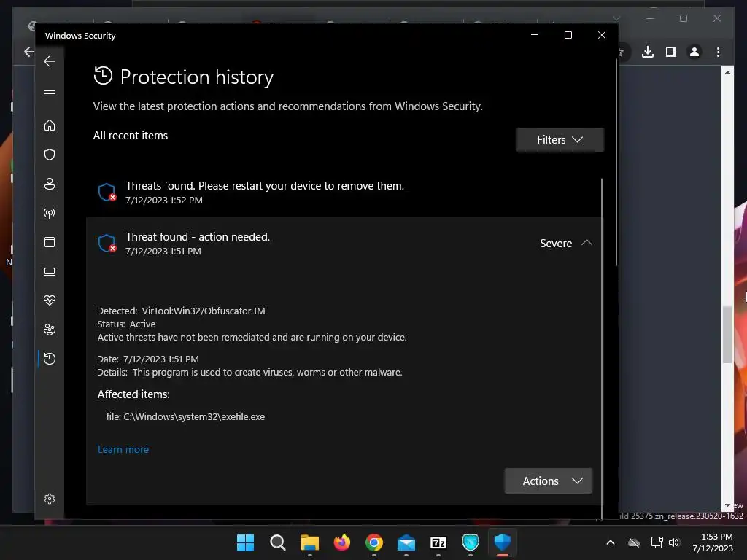747x560 pixels.
Task: Click the Learn more link
Action: click(x=123, y=449)
